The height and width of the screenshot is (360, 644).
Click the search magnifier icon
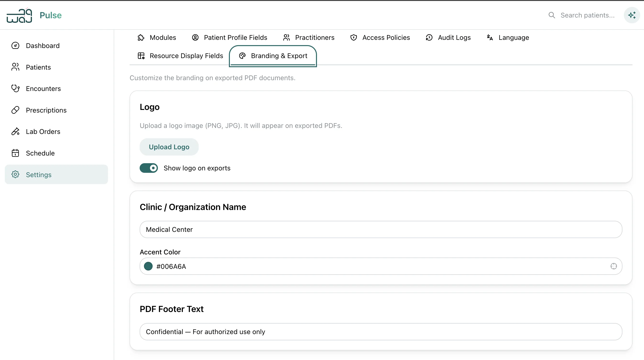coord(551,15)
